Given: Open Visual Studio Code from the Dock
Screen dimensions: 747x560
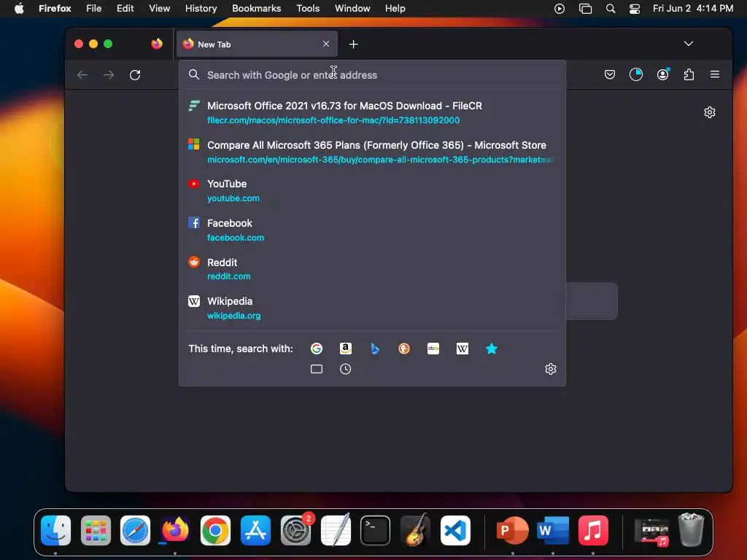Looking at the screenshot, I should (455, 530).
